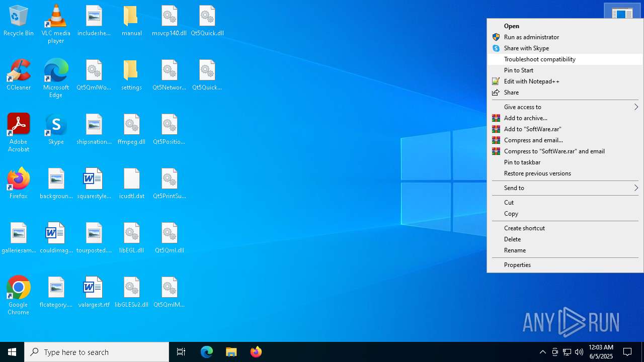Viewport: 644px width, 362px height.
Task: Show hidden system tray icons
Action: [x=543, y=352]
